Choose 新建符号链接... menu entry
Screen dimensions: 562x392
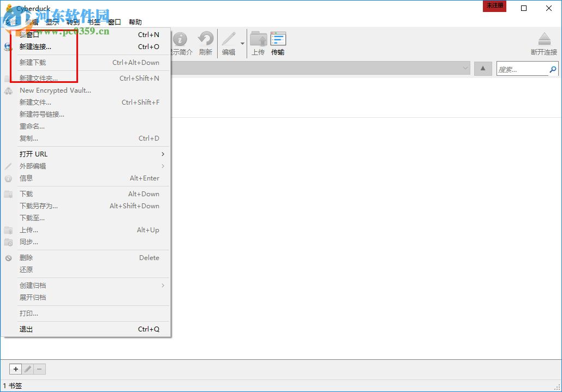86,114
